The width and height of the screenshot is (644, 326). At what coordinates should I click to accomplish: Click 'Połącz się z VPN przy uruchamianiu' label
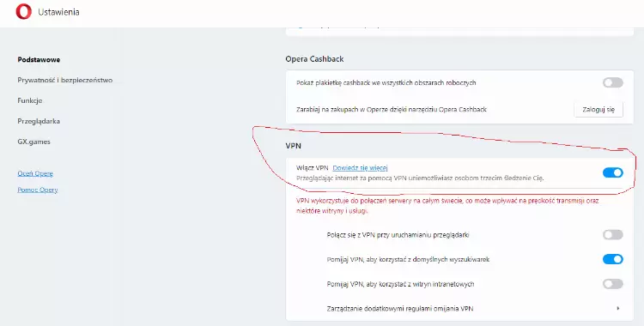(x=398, y=235)
